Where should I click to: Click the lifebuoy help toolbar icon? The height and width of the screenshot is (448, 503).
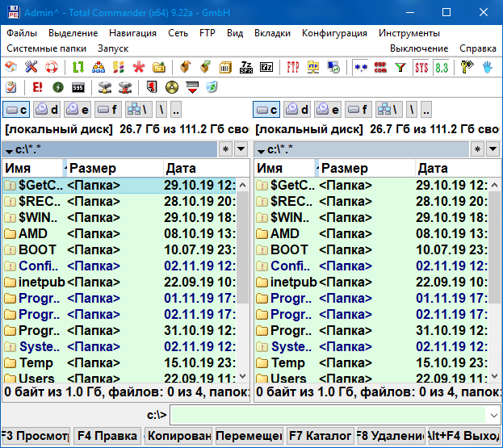click(52, 67)
